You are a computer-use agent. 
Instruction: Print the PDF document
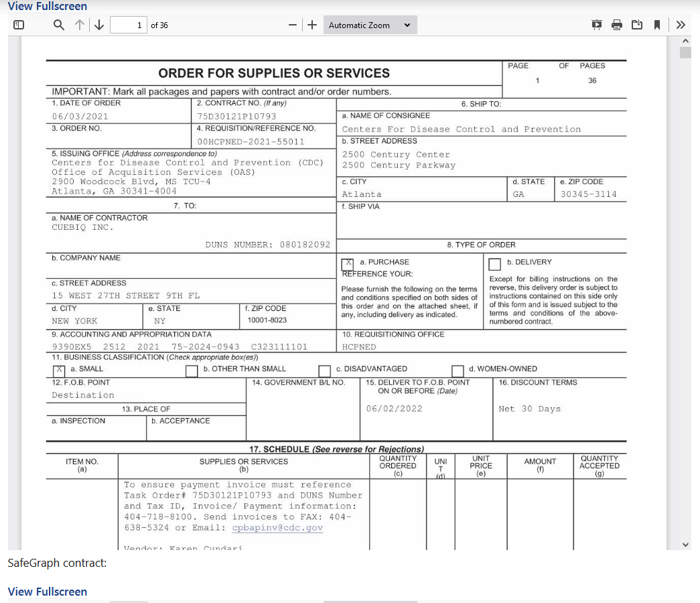[x=617, y=25]
